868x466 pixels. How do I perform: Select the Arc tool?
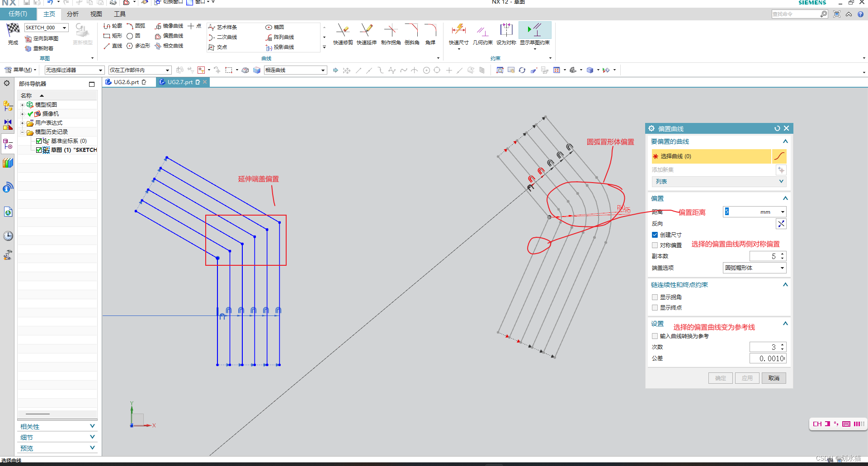point(136,26)
